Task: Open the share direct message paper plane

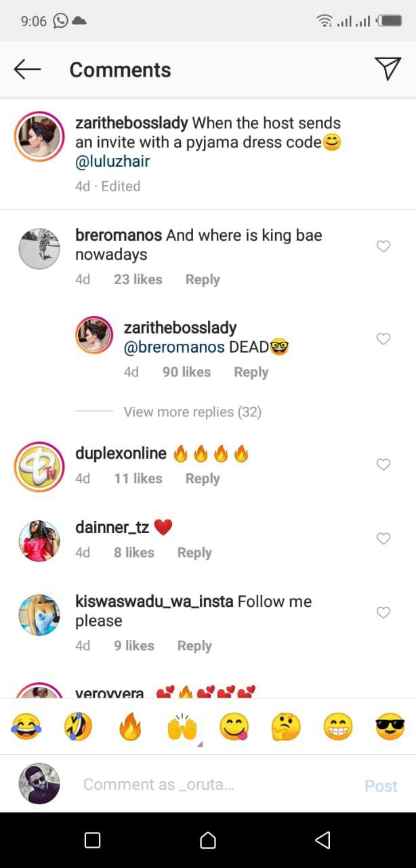Action: point(387,68)
